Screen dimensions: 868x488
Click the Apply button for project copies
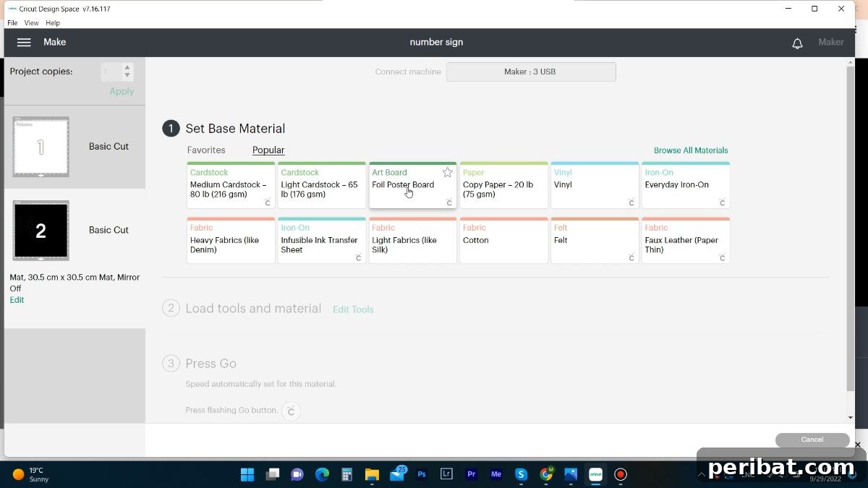[x=122, y=91]
